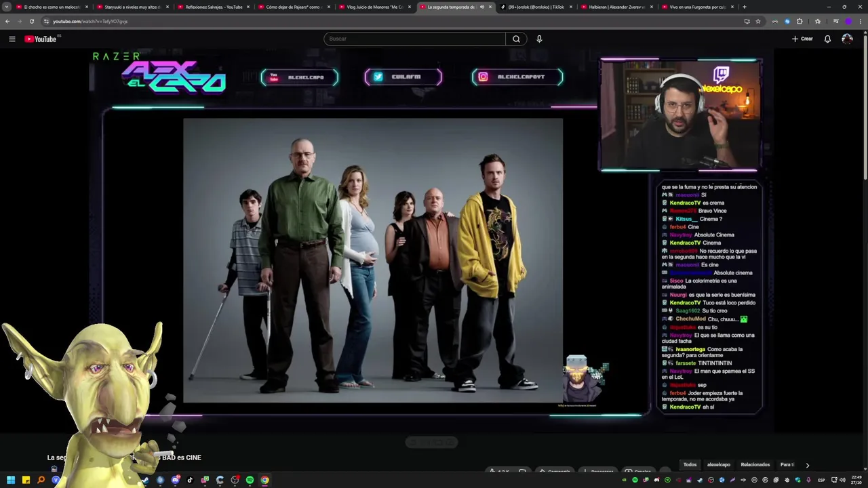The height and width of the screenshot is (488, 868).
Task: Open the Chrome profile avatar
Action: (x=848, y=21)
